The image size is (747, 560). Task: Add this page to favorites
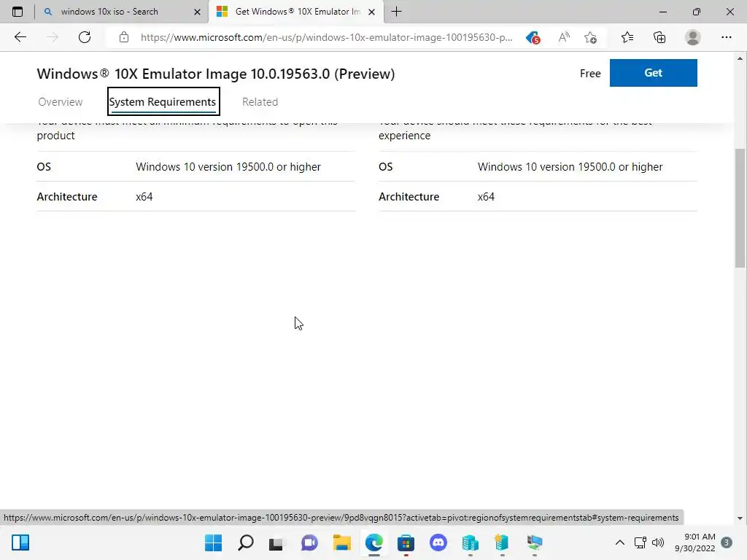[591, 37]
